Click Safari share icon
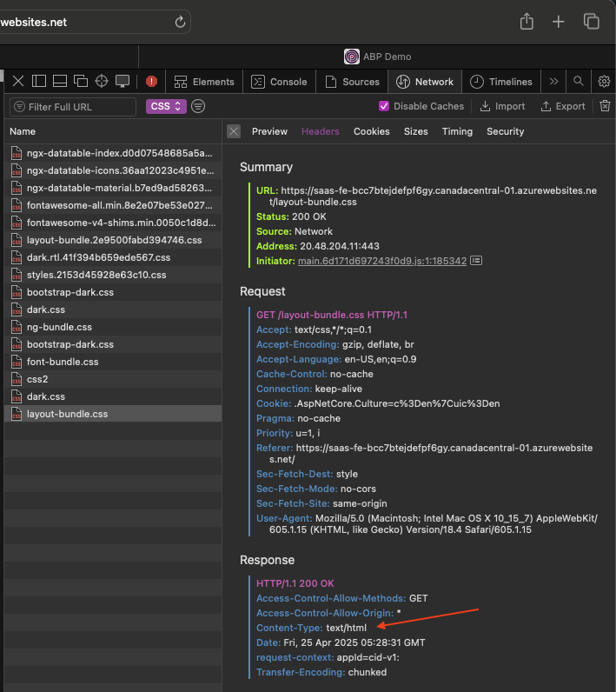This screenshot has height=692, width=616. [527, 22]
